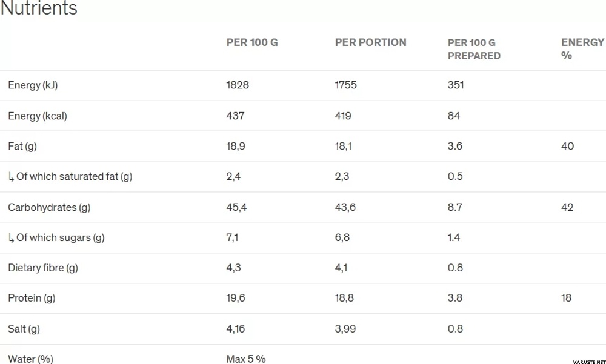Select the PER 100 G column header
606x364 pixels.
(x=252, y=42)
